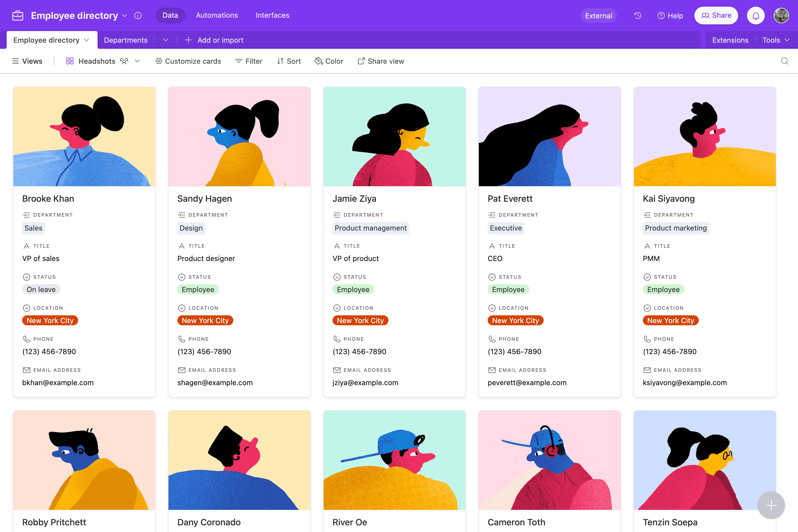Click the Design department chip

coord(191,228)
